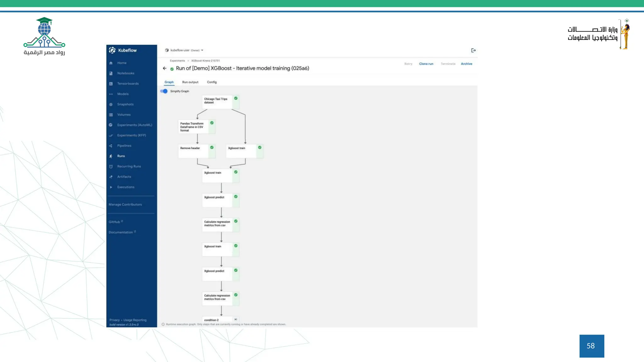The width and height of the screenshot is (644, 362).
Task: Toggle the Simplify Graph switch
Action: click(164, 91)
